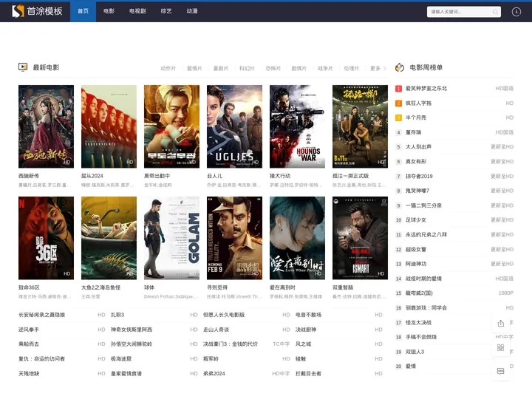Image resolution: width=532 pixels, height=399 pixels.
Task: Open ranked item 大人别出声
Action: (418, 147)
